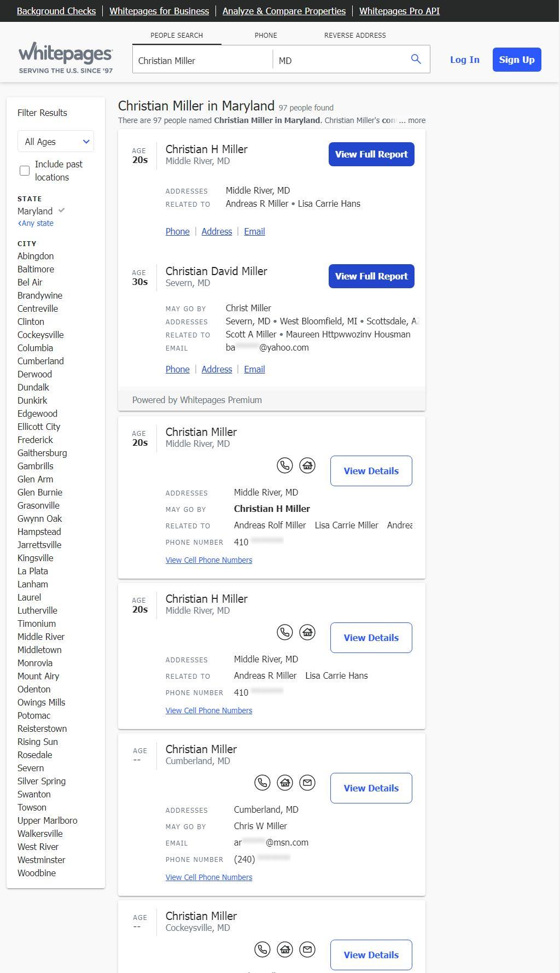The image size is (560, 973).
Task: Click email envelope icon in Cockeysville result
Action: pyautogui.click(x=307, y=949)
